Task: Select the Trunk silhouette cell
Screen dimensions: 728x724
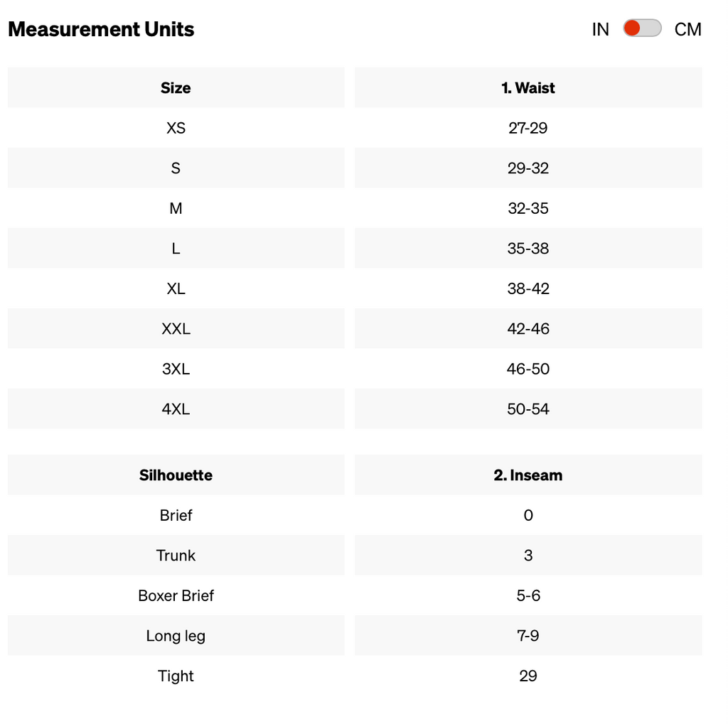Action: coord(176,556)
